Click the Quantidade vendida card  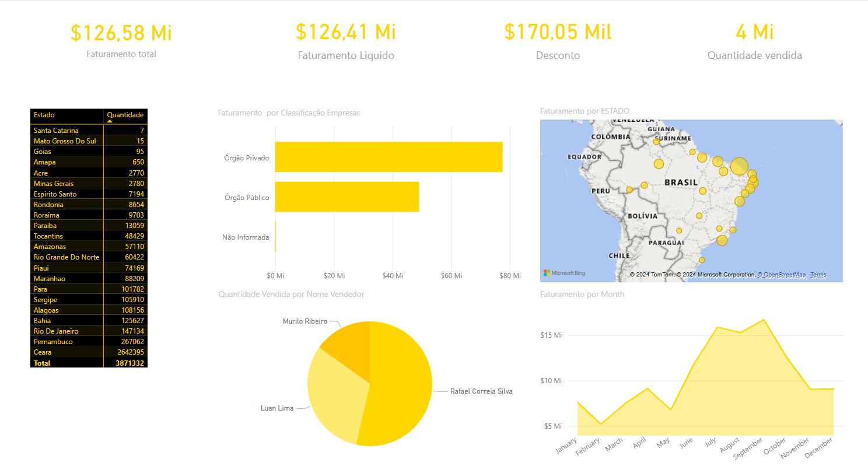(x=754, y=41)
